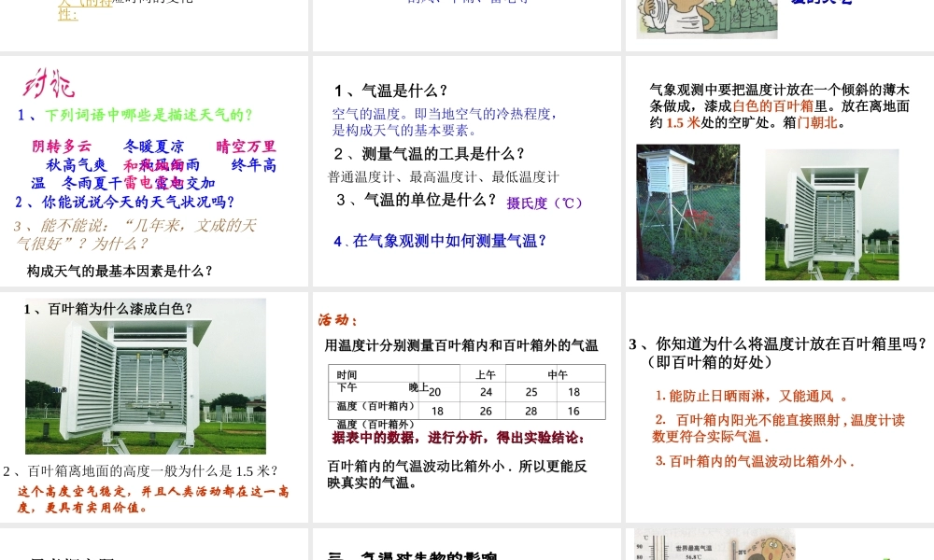Viewport: 934px width, 560px height.
Task: Click the question 百叶箱离地面的高度一般为什么是1.5米
Action: tap(141, 471)
